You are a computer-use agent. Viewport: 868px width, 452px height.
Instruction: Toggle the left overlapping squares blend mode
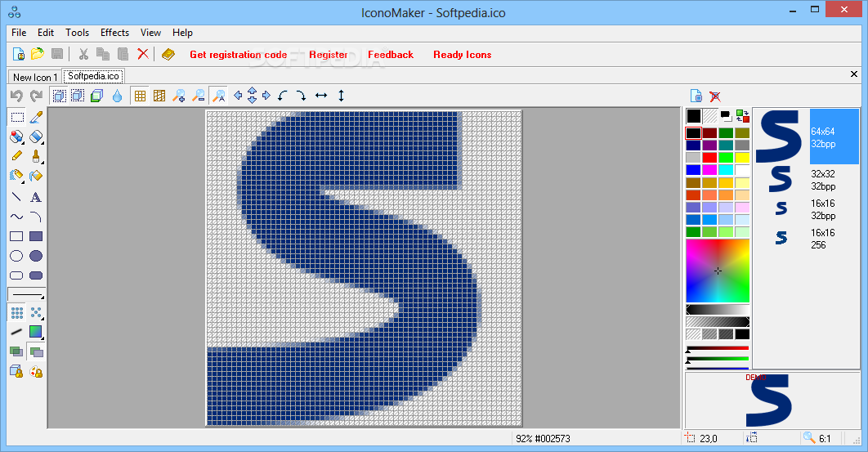click(16, 351)
